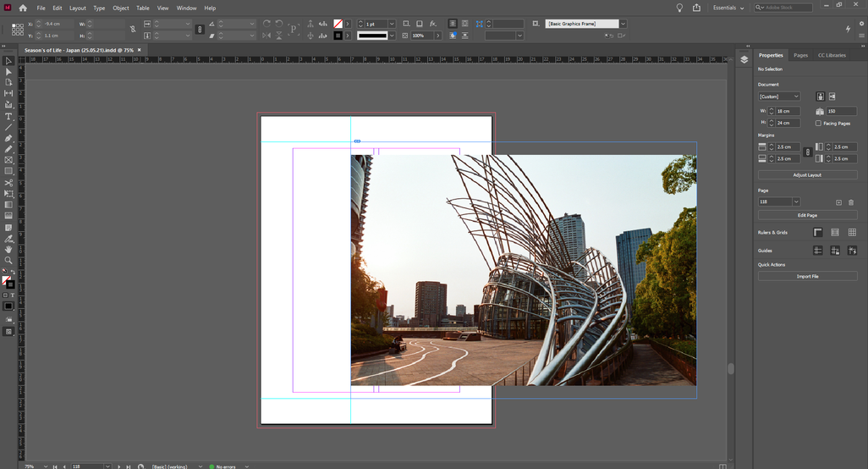Click the delete page trash icon
Screen dimensions: 868x469
pyautogui.click(x=851, y=202)
